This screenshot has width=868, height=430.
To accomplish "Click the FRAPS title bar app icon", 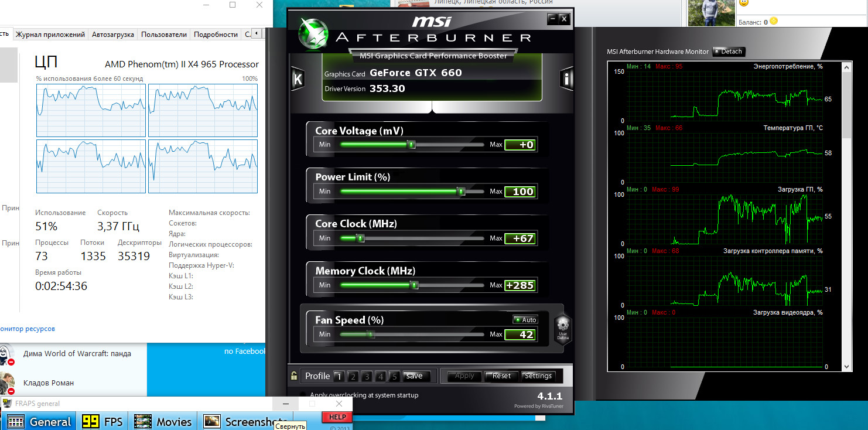I will pyautogui.click(x=8, y=404).
